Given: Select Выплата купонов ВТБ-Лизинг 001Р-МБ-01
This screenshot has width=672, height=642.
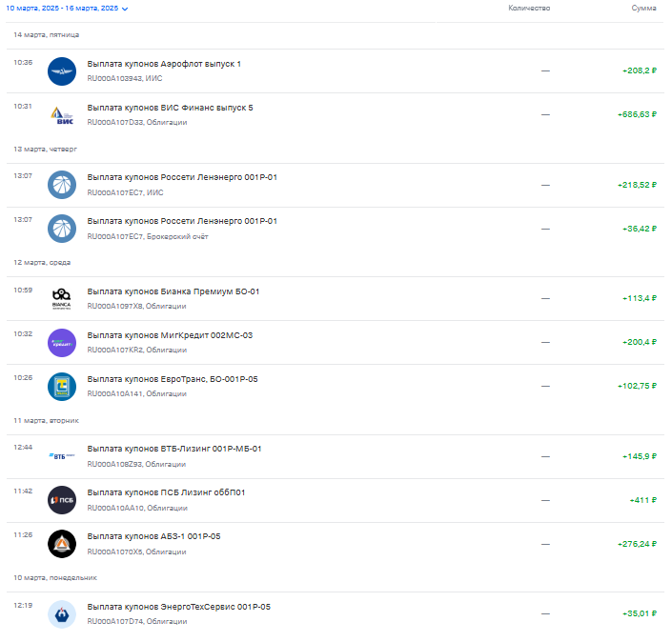Looking at the screenshot, I should click(174, 449).
